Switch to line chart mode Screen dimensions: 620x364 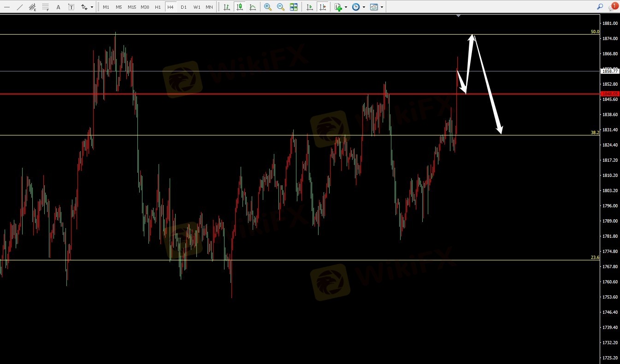[253, 7]
